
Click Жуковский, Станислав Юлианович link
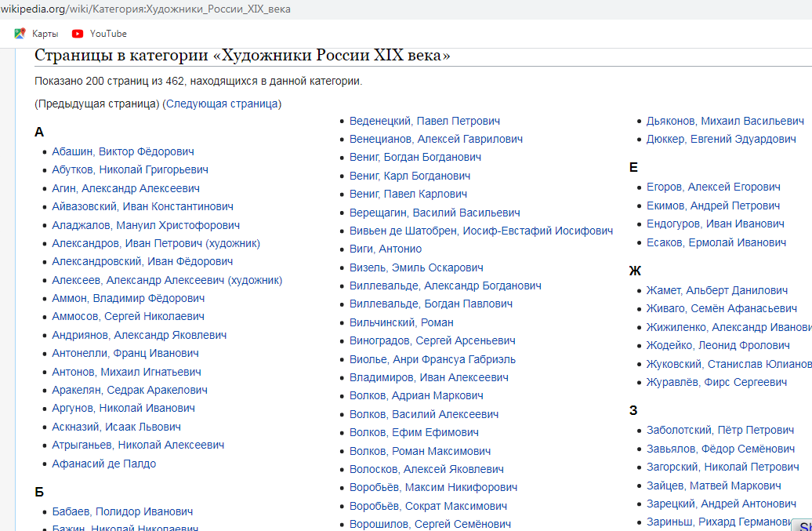click(x=729, y=364)
